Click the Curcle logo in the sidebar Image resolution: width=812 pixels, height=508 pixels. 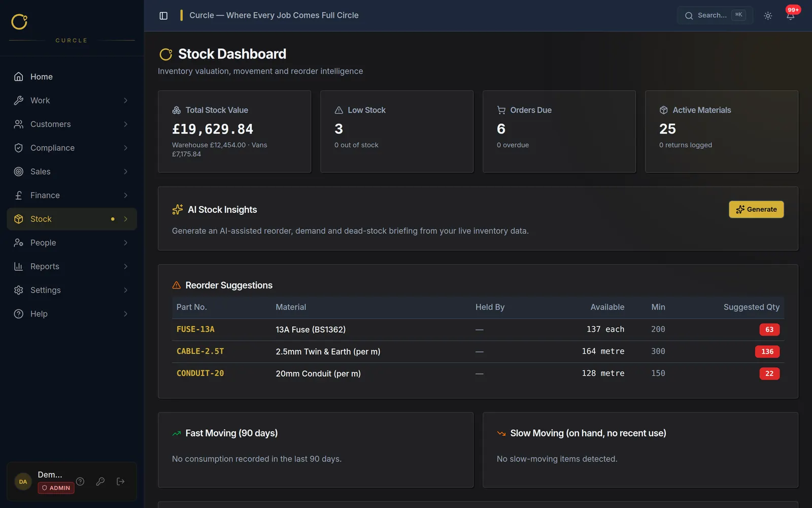click(x=19, y=22)
